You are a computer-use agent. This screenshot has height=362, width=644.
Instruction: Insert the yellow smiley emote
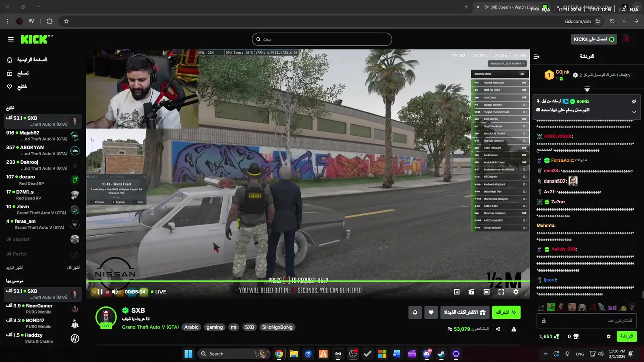click(623, 307)
